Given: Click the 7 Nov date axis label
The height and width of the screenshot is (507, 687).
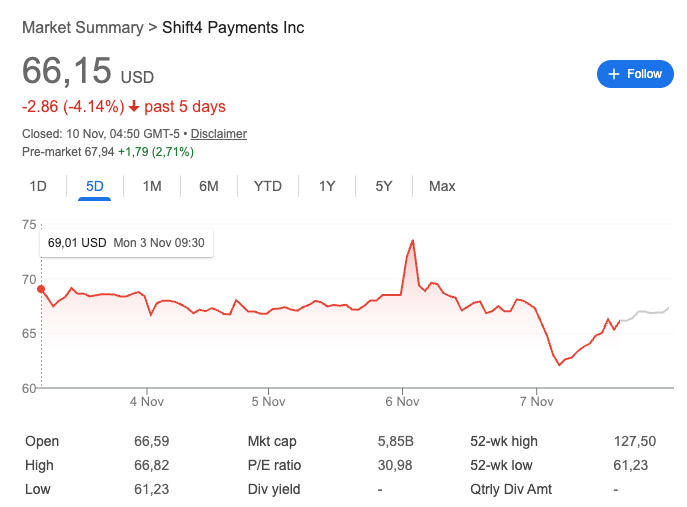Looking at the screenshot, I should [x=537, y=402].
